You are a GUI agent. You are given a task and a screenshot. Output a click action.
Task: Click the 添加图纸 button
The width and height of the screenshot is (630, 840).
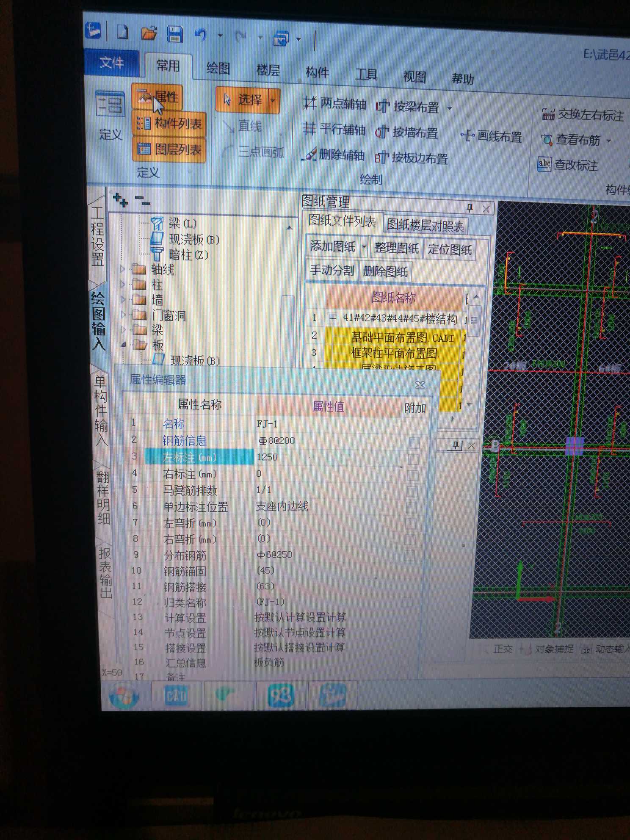[x=333, y=246]
